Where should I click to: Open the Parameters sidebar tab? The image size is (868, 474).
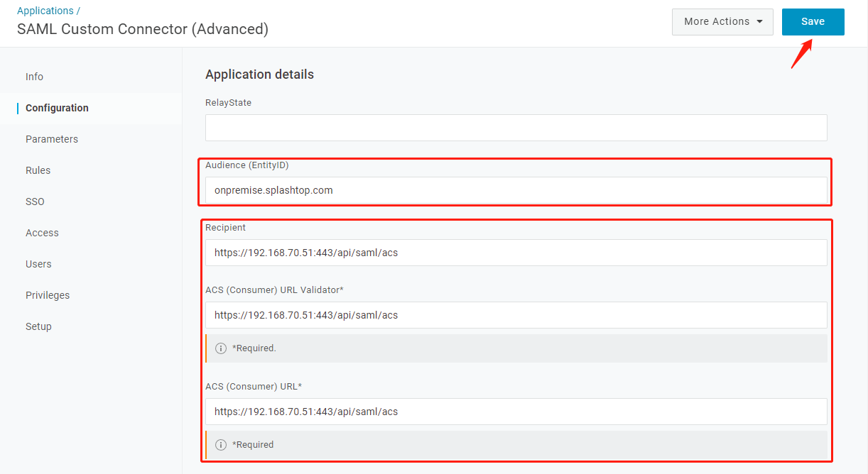pos(52,139)
